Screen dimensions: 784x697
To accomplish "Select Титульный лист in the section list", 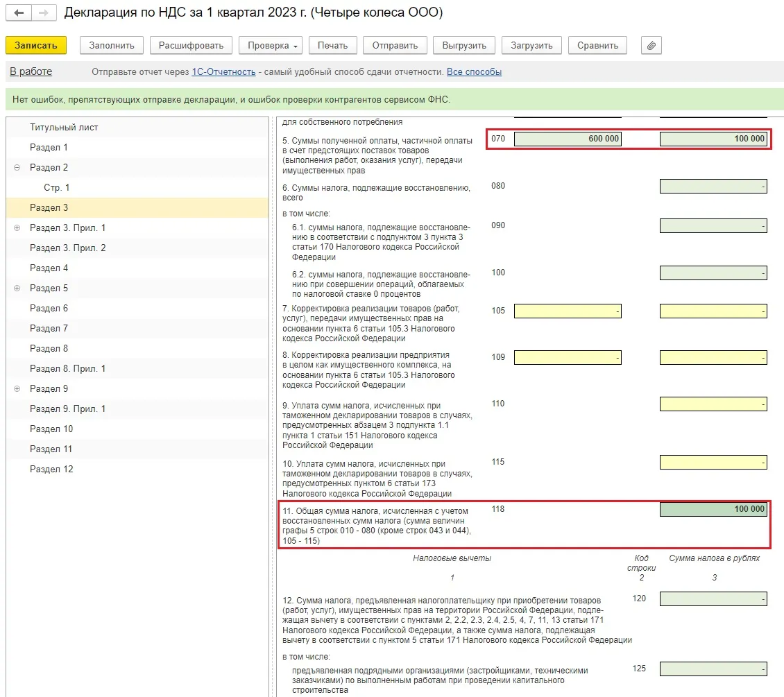I will (64, 128).
